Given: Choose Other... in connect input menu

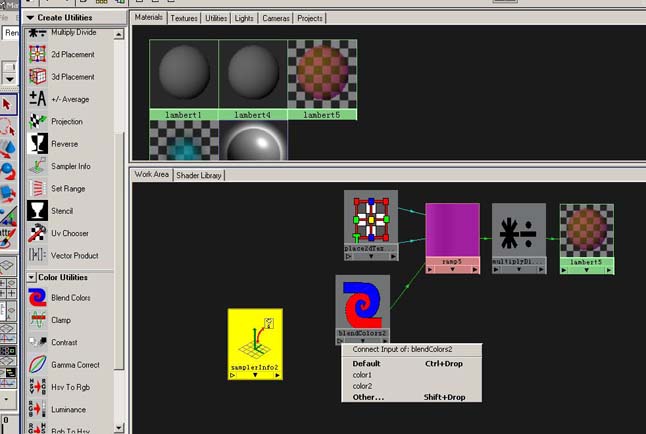Looking at the screenshot, I should tap(411, 397).
